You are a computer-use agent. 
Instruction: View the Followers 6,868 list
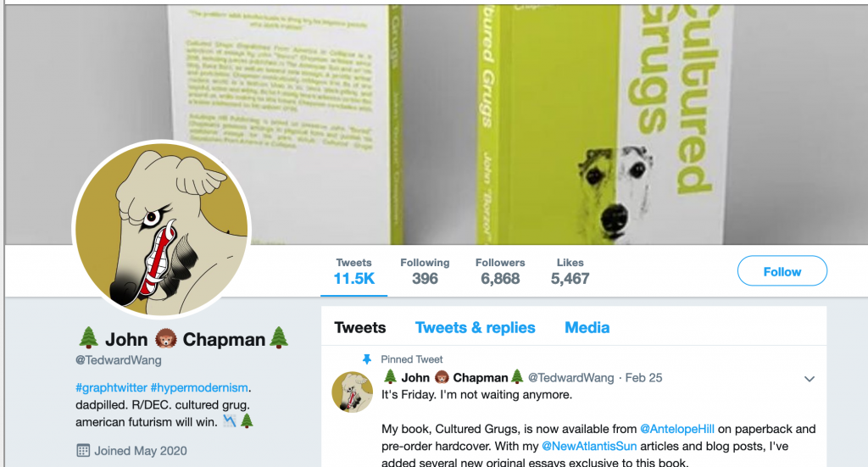point(500,272)
